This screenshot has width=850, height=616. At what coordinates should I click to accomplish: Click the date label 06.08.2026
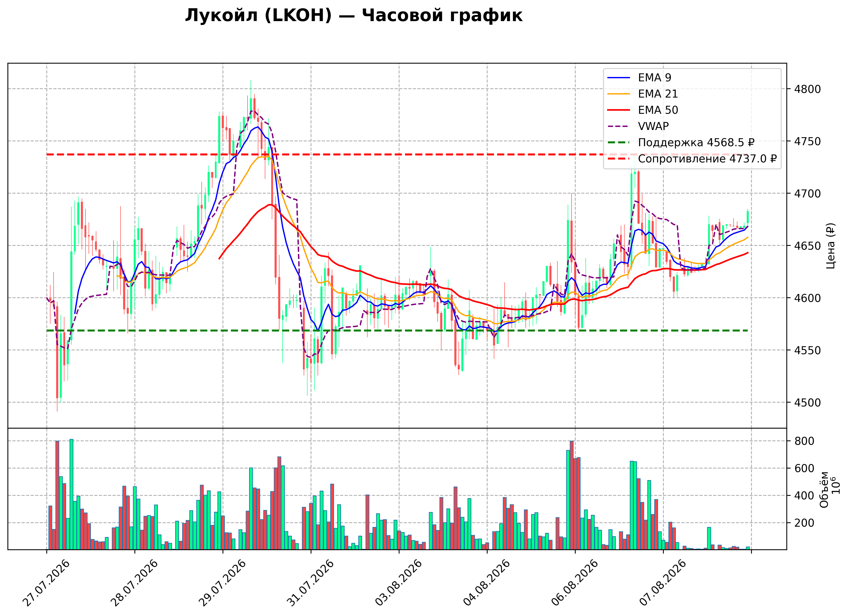(575, 583)
